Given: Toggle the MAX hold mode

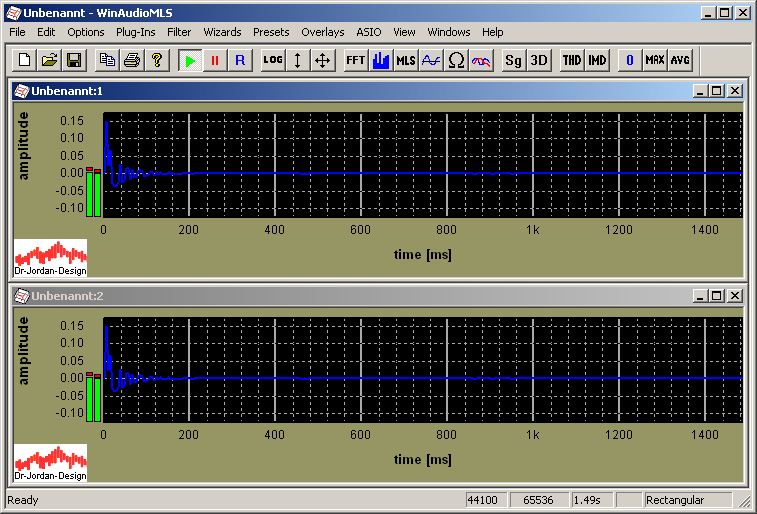Looking at the screenshot, I should (655, 60).
